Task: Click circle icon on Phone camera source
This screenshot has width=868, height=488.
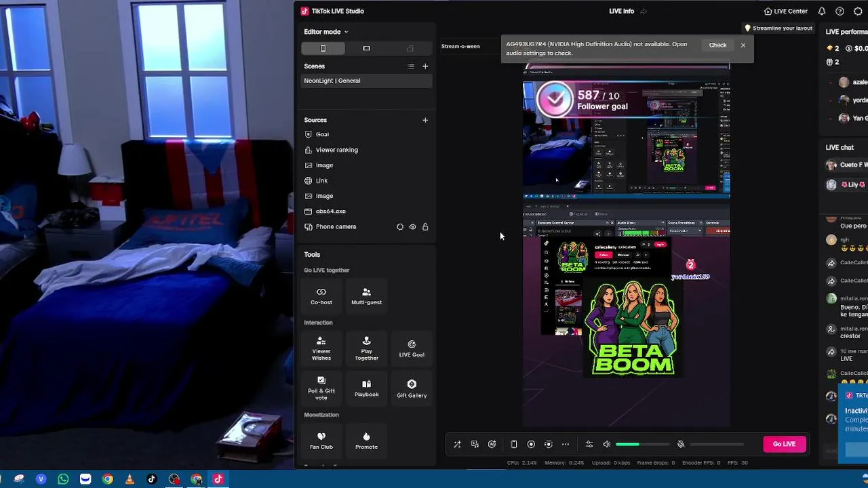Action: point(400,227)
